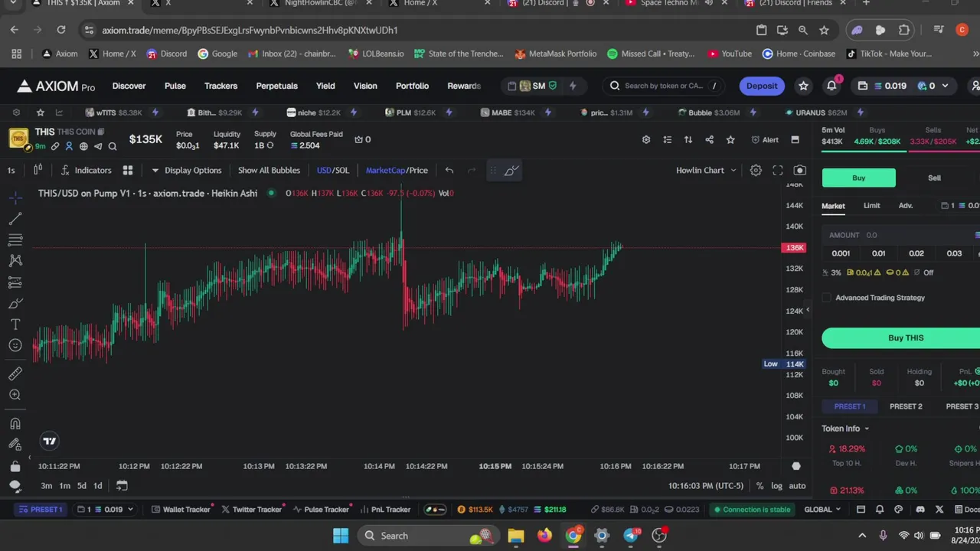Open the Trackers page
Viewport: 980px width, 551px height.
[220, 86]
